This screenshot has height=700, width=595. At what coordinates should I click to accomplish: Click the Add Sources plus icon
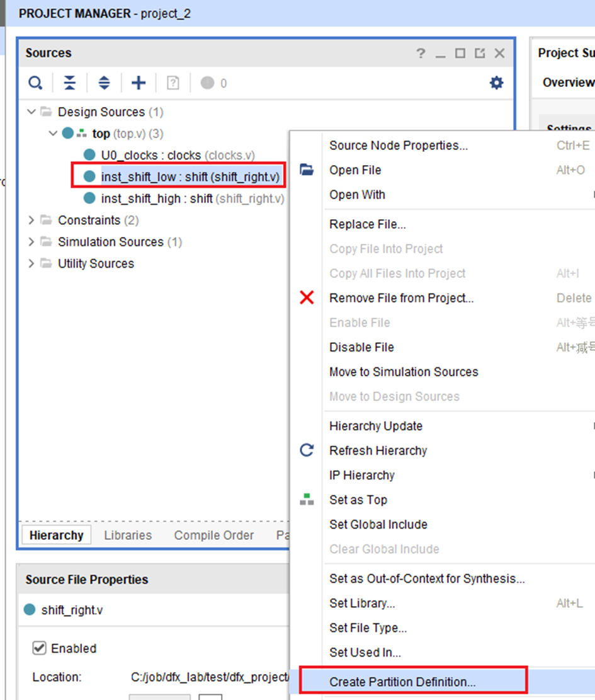coord(139,83)
